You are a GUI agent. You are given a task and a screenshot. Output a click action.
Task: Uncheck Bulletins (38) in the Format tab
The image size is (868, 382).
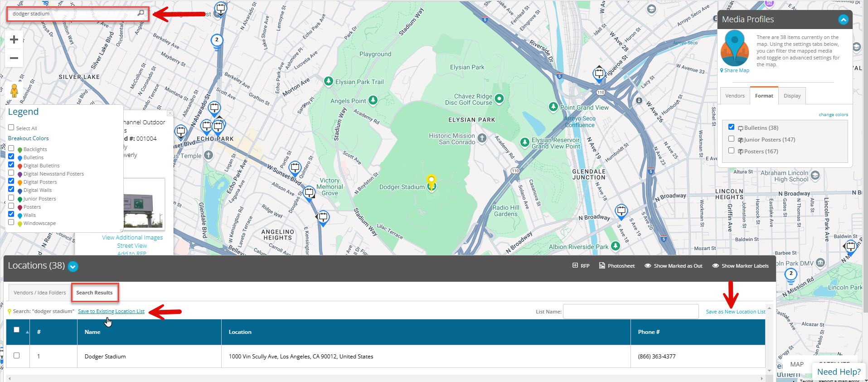point(731,127)
